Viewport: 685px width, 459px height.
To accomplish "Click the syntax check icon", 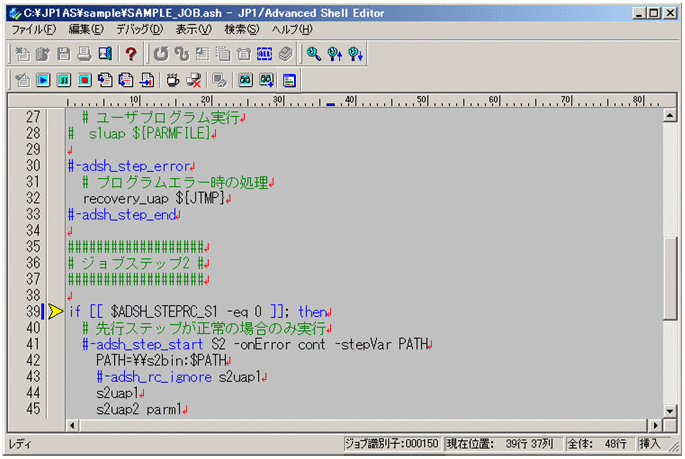I will point(22,80).
